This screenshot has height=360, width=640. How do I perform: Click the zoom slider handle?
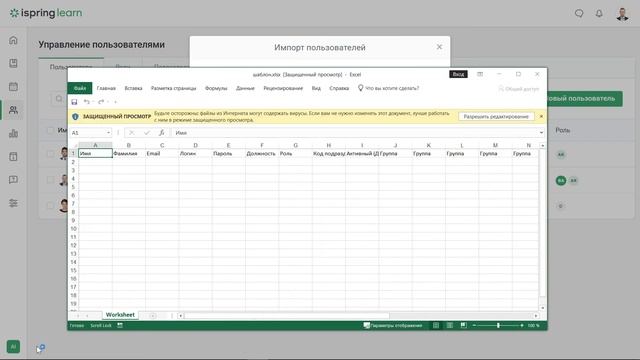pos(498,325)
